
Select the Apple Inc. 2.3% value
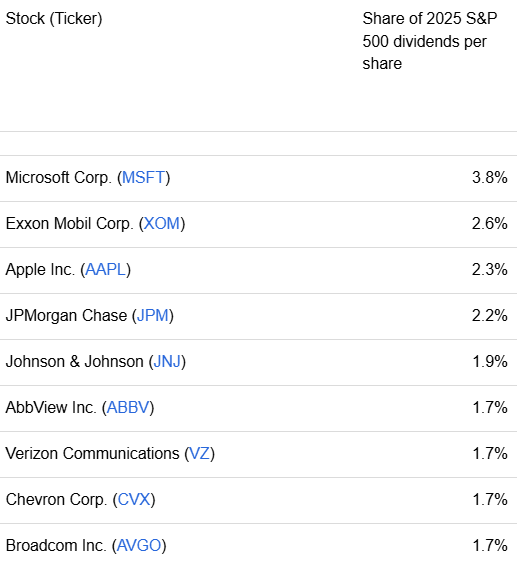(x=490, y=270)
